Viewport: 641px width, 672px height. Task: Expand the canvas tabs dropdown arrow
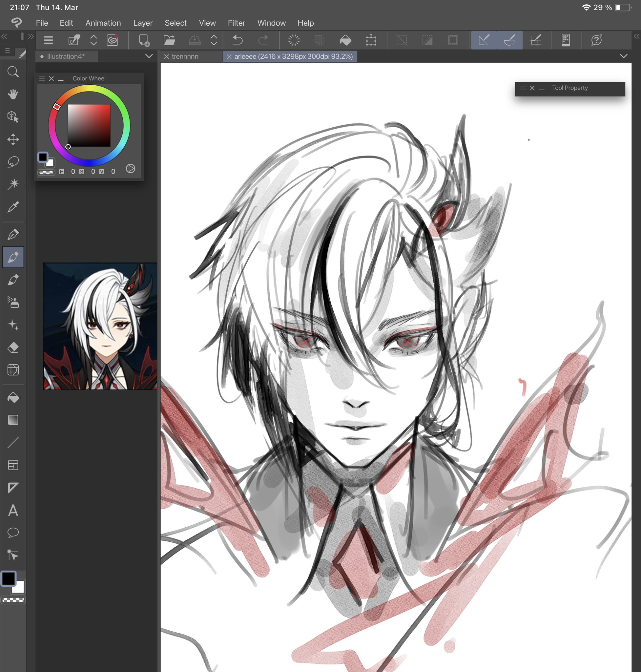tap(624, 56)
